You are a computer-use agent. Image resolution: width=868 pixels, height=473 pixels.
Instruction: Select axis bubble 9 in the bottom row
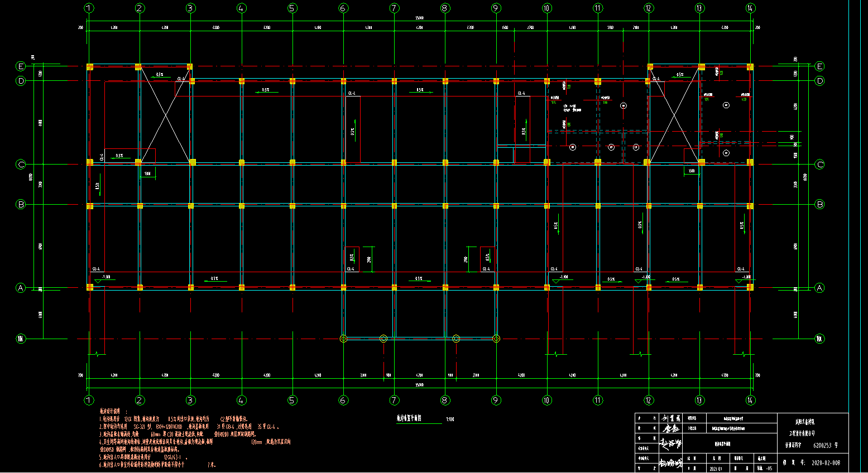click(x=496, y=400)
